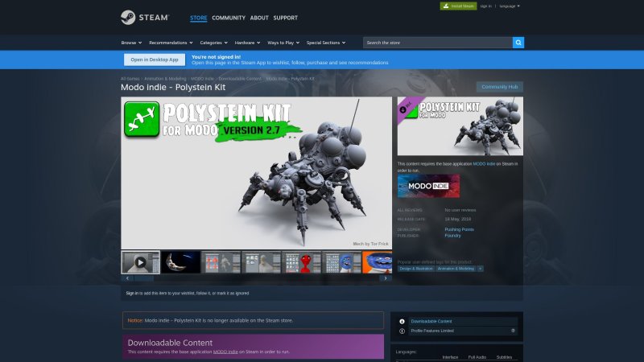Screen dimensions: 644x362
Task: Expand the Recommendations dropdown
Action: 171,43
